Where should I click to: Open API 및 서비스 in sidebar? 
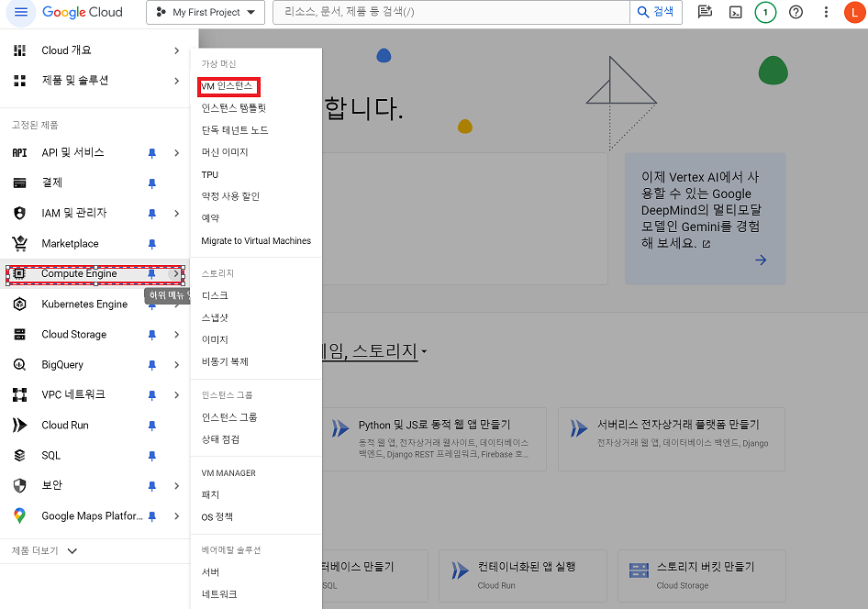72,152
